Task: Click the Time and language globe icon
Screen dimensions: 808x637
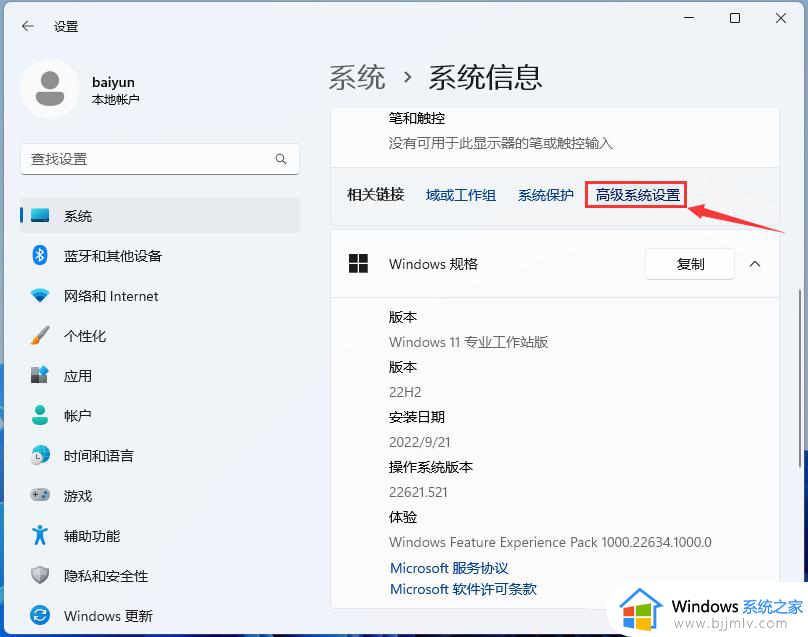Action: click(40, 455)
